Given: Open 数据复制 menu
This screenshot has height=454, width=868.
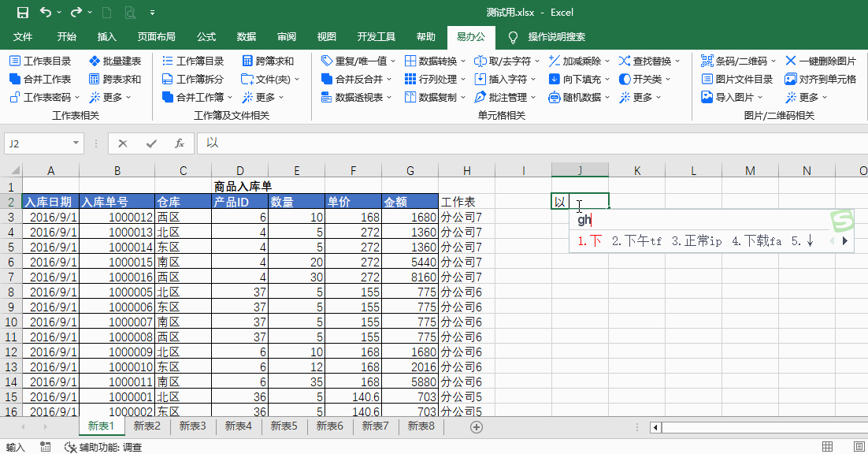Looking at the screenshot, I should (x=435, y=98).
